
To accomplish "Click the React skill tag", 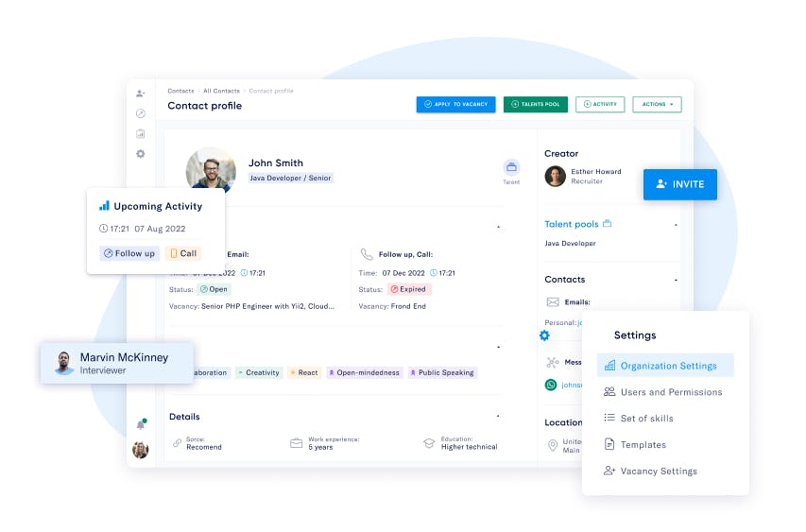I will pos(304,372).
